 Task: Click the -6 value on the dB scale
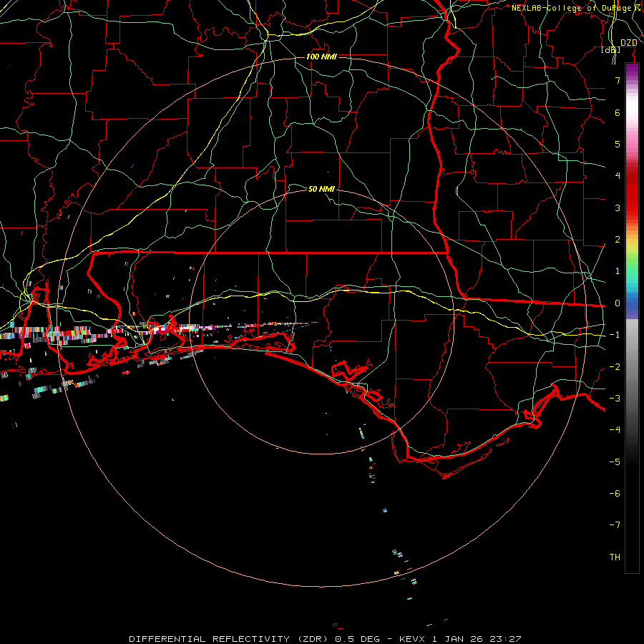pyautogui.click(x=615, y=494)
